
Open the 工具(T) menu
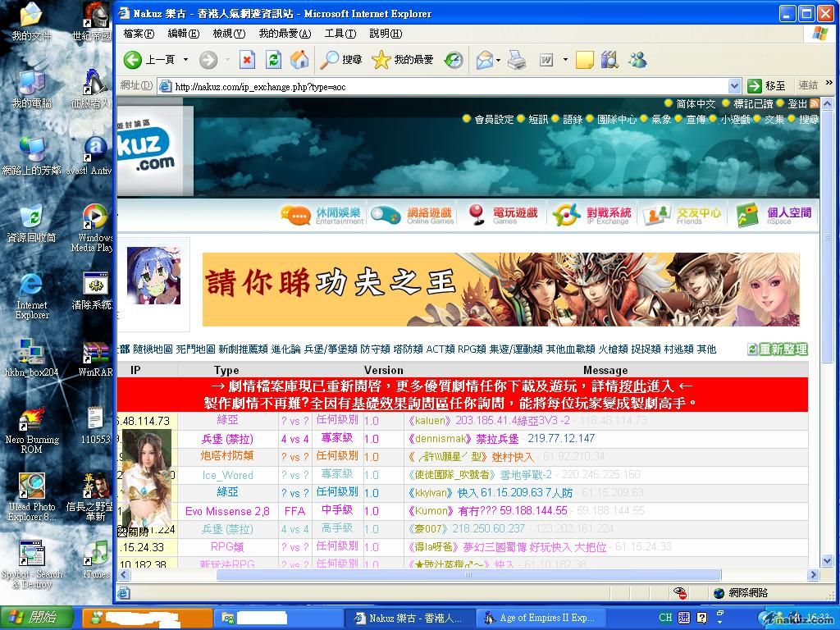(x=340, y=34)
